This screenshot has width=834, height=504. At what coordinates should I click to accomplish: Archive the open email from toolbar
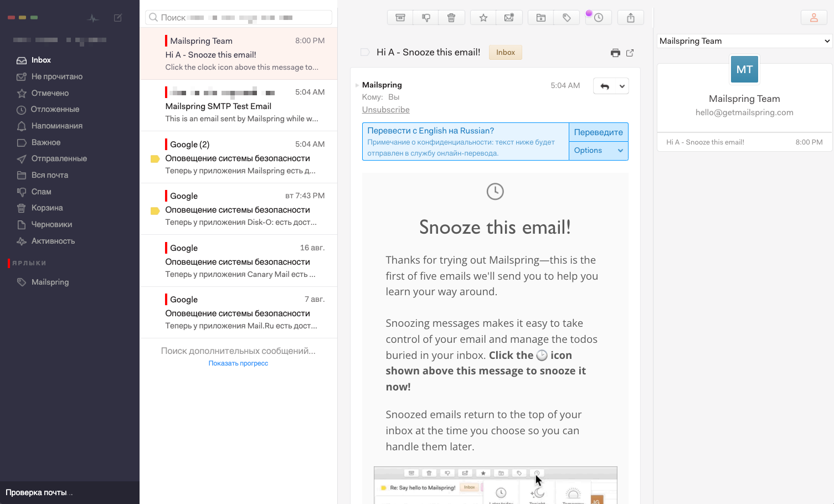coord(400,18)
